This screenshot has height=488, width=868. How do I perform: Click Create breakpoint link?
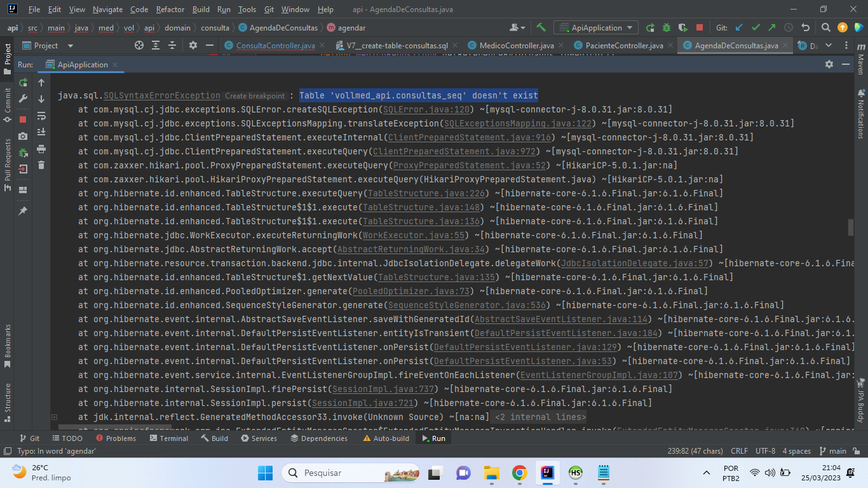[255, 96]
